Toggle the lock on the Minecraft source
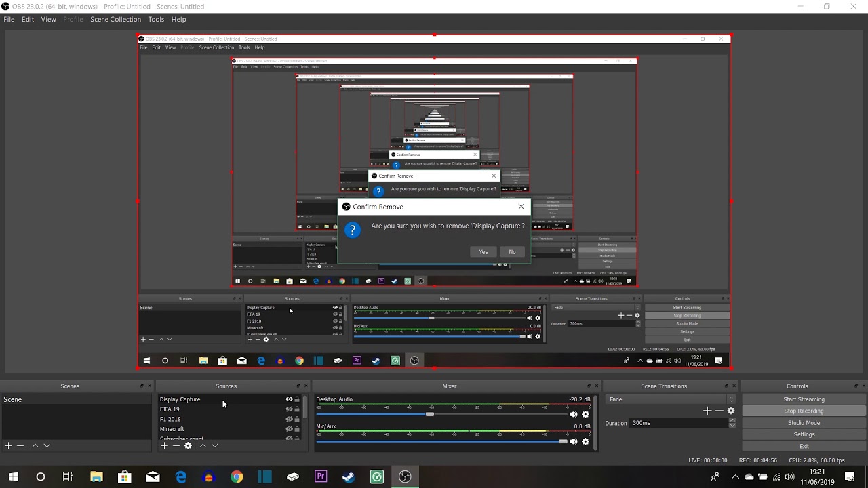The width and height of the screenshot is (868, 488). coord(297,429)
